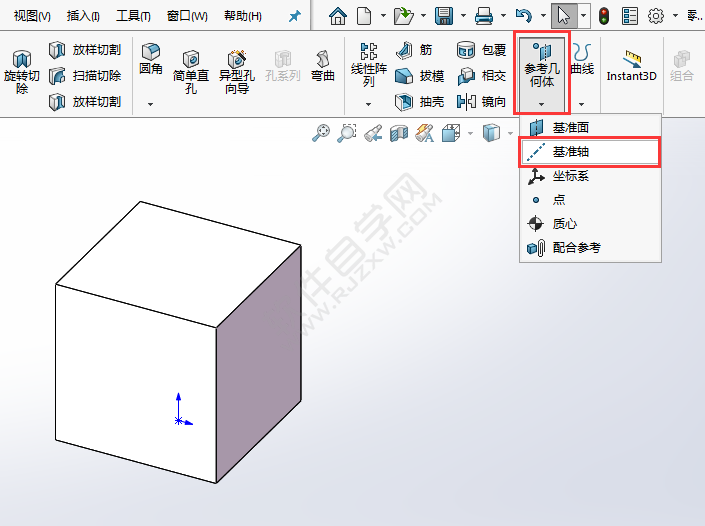Image resolution: width=705 pixels, height=526 pixels.
Task: Expand the Save dropdown arrow
Action: (x=463, y=16)
